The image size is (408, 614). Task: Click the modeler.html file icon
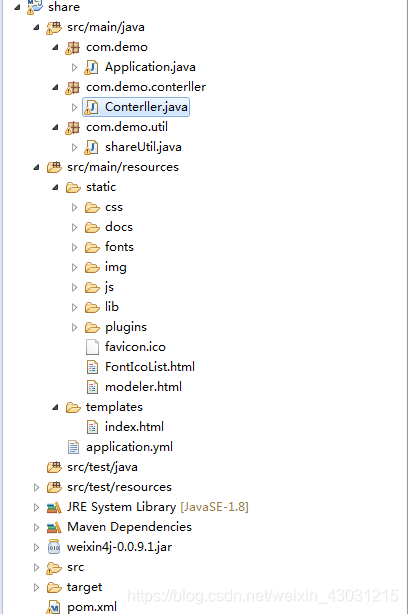(92, 387)
